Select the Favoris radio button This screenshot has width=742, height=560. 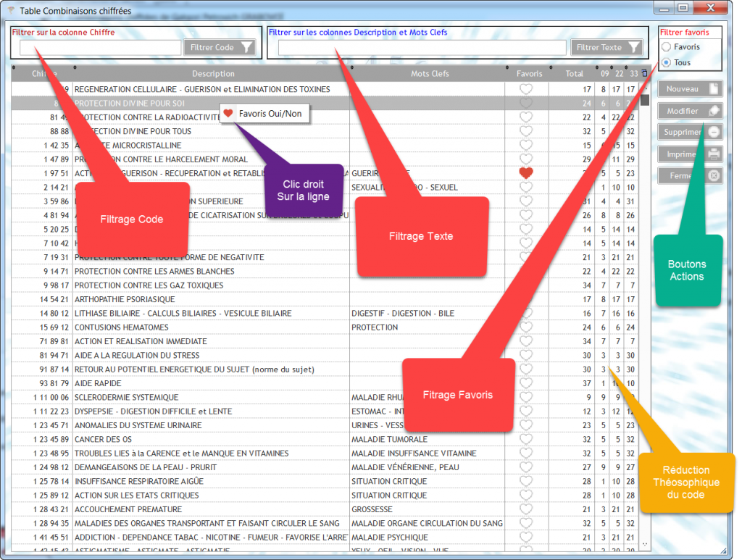coord(666,47)
